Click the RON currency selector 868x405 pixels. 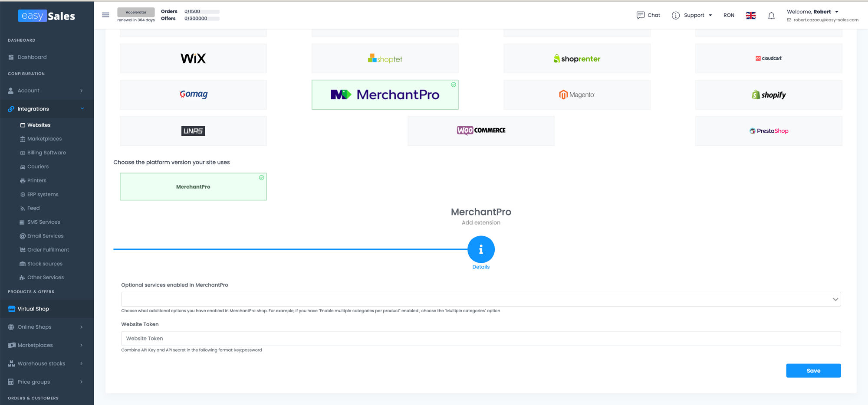pos(729,15)
